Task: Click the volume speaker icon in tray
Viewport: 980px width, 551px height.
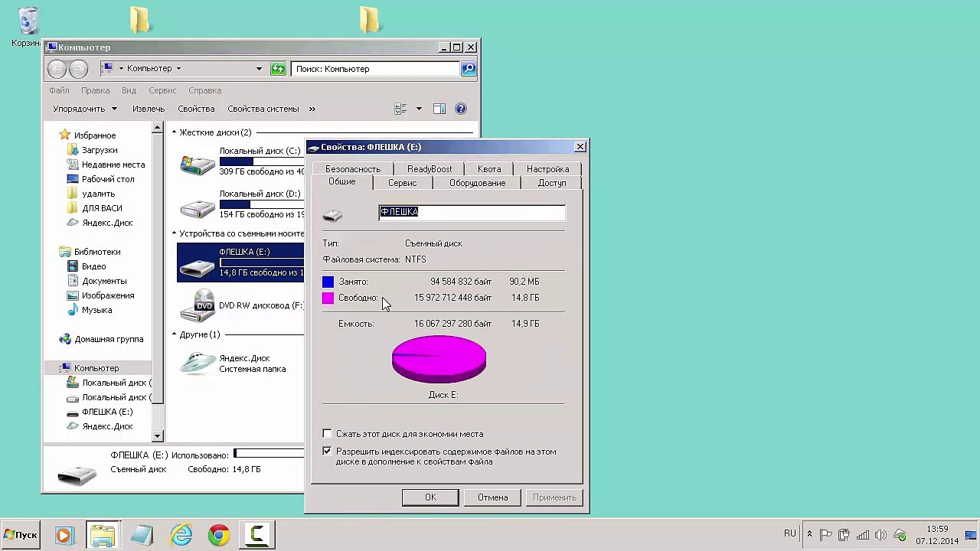Action: (x=880, y=535)
